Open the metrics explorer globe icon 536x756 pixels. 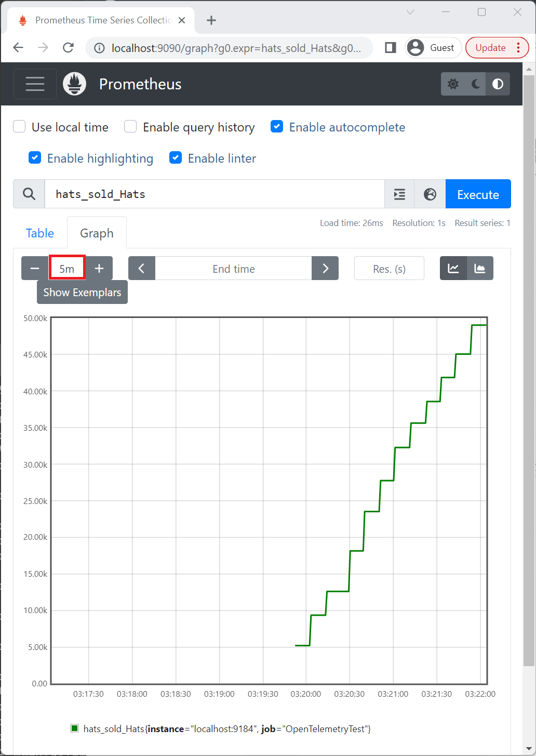coord(430,194)
